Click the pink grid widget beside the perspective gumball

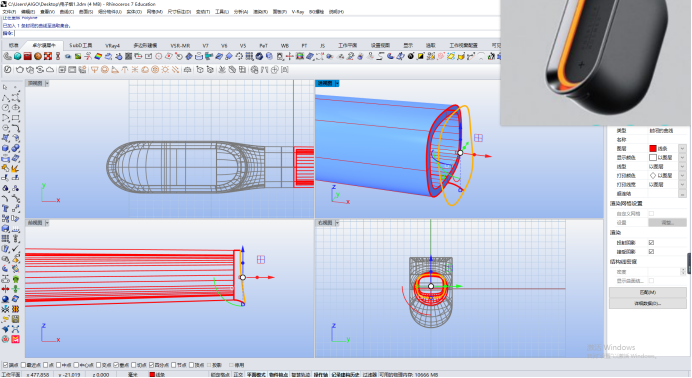point(478,138)
